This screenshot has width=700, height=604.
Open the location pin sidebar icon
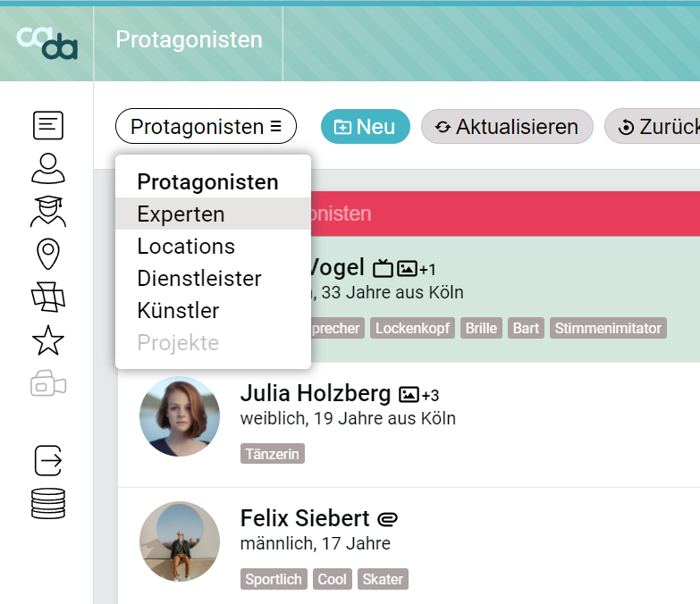click(47, 255)
